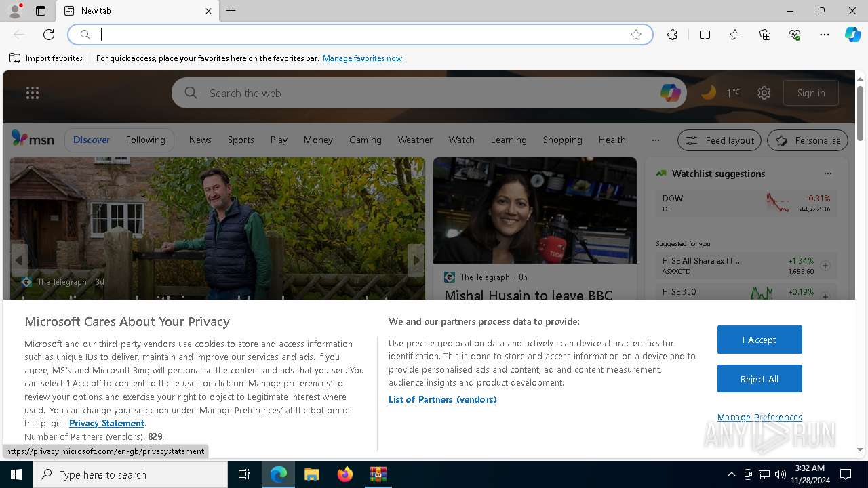Show hidden system tray icons
The height and width of the screenshot is (488, 868).
(x=731, y=474)
